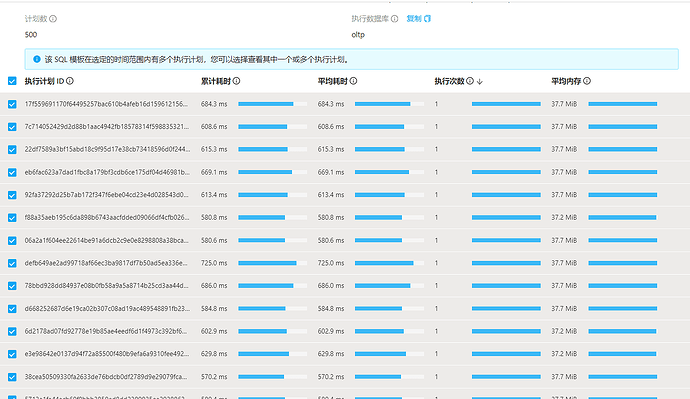Sort by the 执行计划 ID column header

(44, 81)
